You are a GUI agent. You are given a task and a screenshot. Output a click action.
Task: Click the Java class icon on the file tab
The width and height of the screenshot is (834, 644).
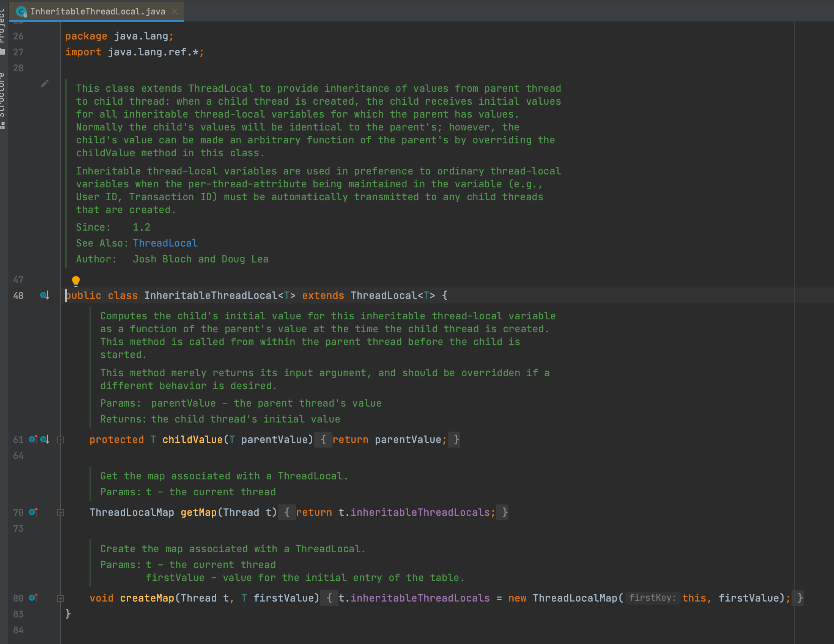click(x=21, y=11)
